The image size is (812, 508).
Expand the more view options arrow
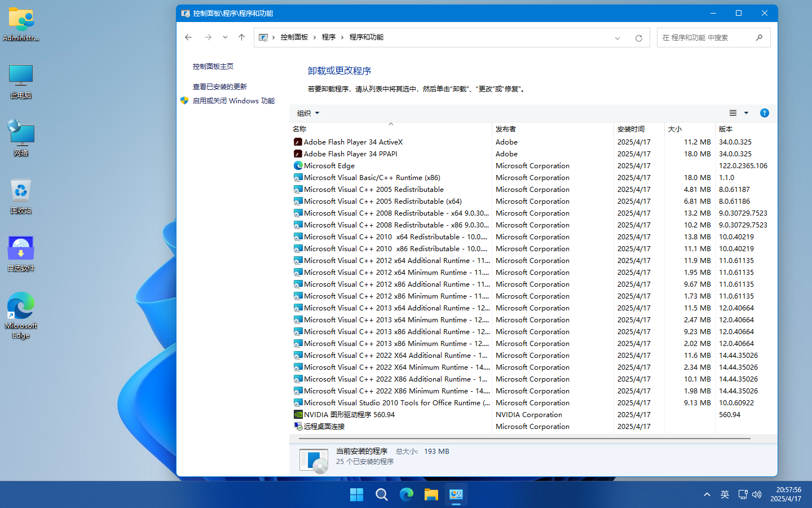coord(746,113)
